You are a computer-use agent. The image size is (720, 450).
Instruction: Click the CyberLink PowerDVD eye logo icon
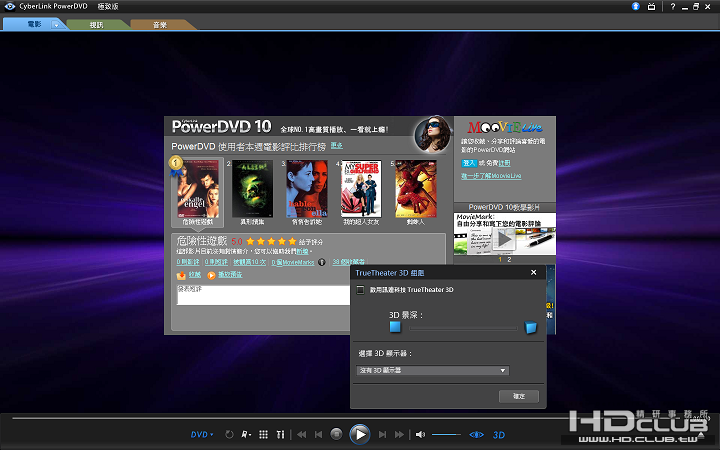pyautogui.click(x=9, y=6)
